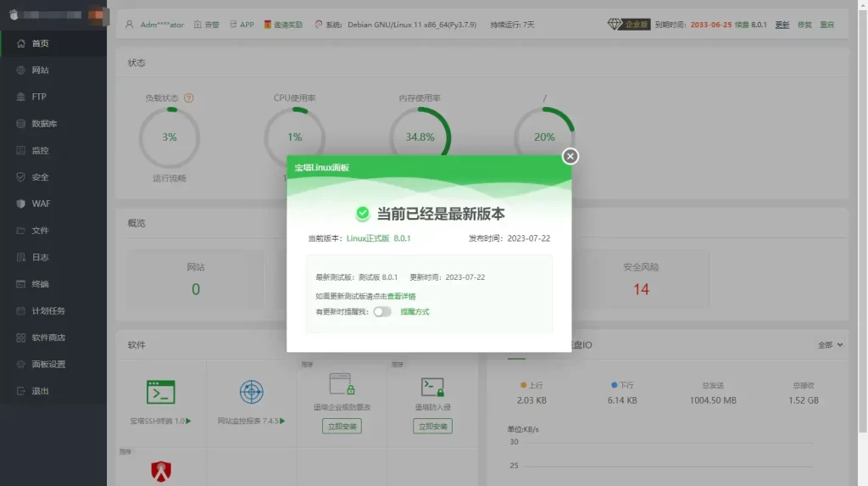The image size is (868, 486).
Task: Click the Linux正式版 8.0.1 version link
Action: [x=379, y=238]
